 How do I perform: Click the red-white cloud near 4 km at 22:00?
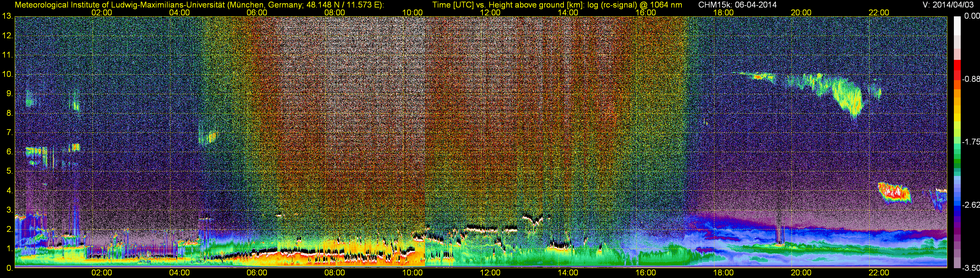[x=894, y=193]
